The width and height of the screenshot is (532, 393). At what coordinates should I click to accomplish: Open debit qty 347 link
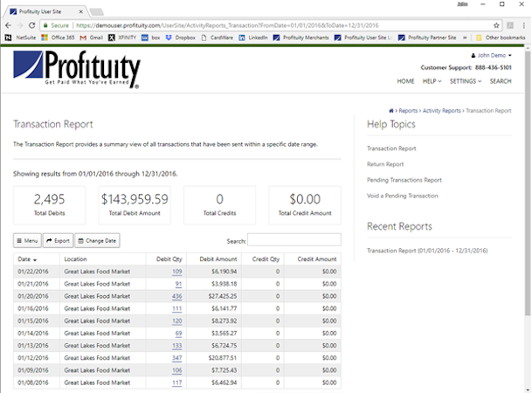[x=177, y=358]
